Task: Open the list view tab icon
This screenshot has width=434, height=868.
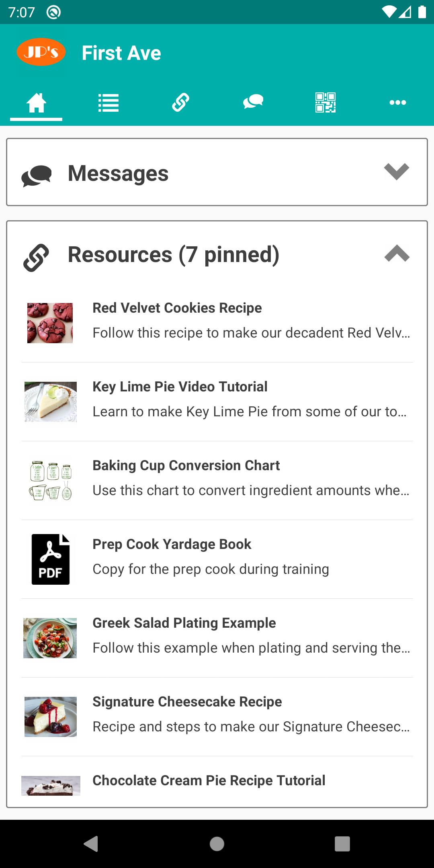Action: click(108, 102)
